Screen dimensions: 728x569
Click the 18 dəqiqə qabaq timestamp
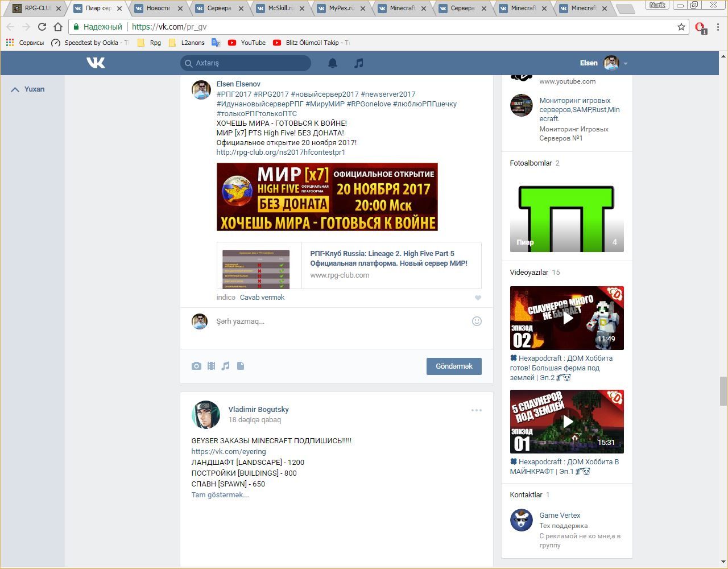(x=255, y=420)
